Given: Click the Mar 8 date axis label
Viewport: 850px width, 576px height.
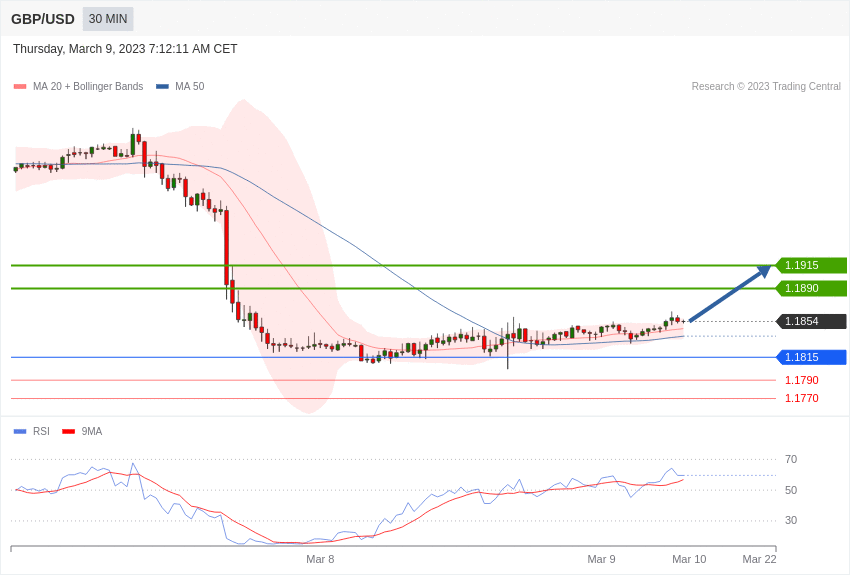Looking at the screenshot, I should coord(320,559).
